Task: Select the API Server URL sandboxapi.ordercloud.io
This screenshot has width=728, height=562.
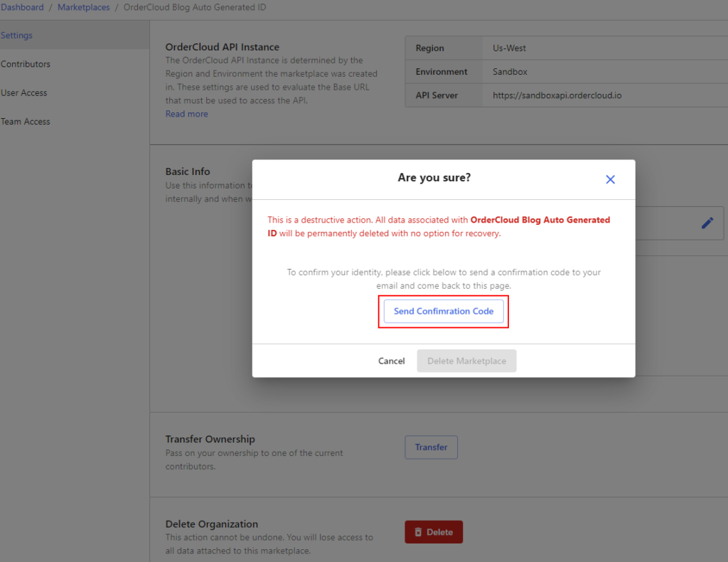Action: point(557,95)
